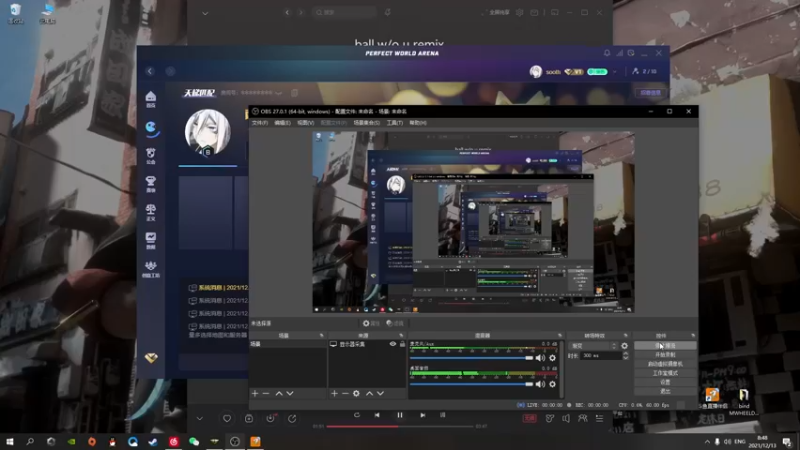Like the song with the heart icon in music player
This screenshot has height=450, width=800.
[227, 418]
